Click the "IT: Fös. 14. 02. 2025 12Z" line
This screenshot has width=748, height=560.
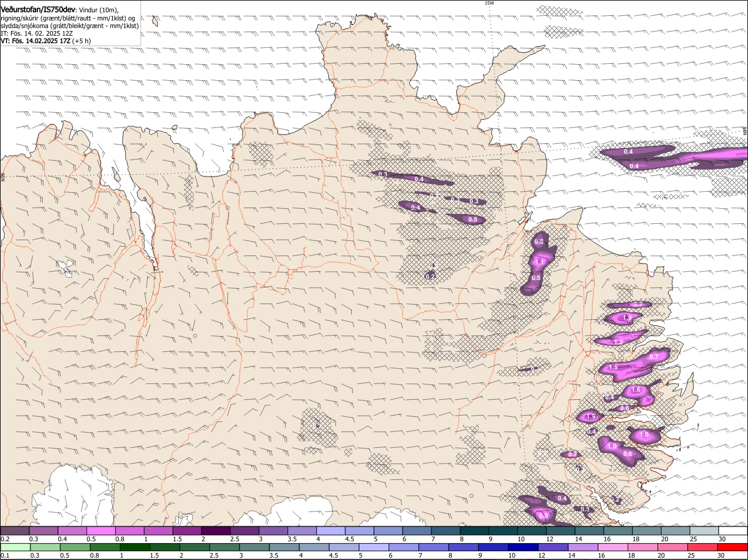click(x=37, y=33)
